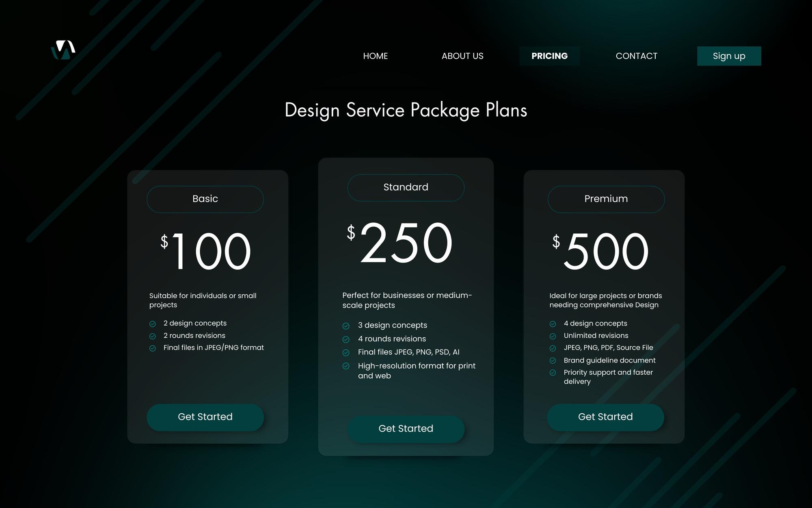Click 'High-resolution format for print and web' text
Image resolution: width=812 pixels, height=508 pixels.
[x=417, y=371]
